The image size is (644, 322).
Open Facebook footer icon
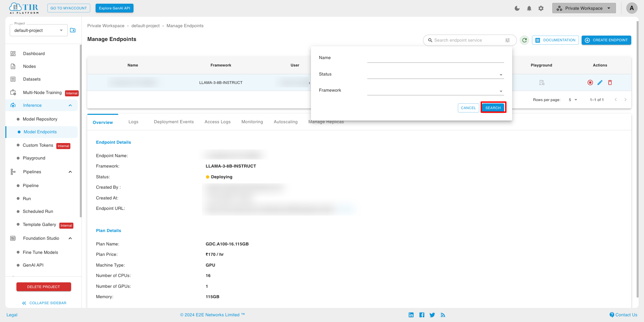point(422,315)
